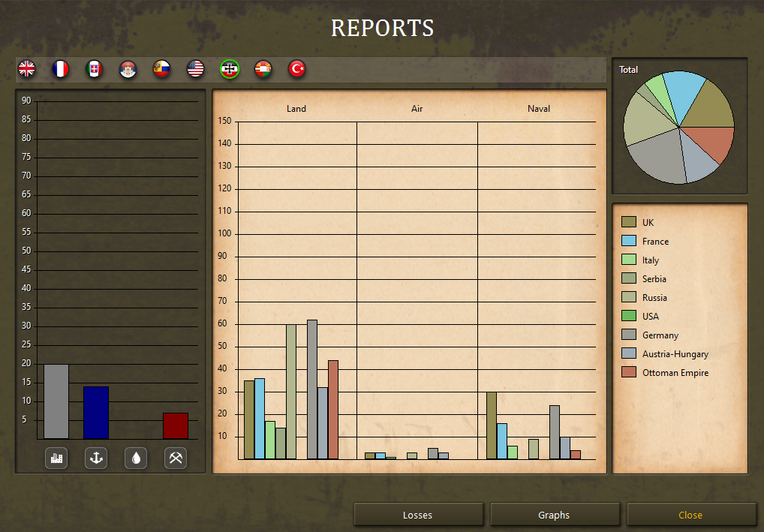Click the dark red mines bar

176,425
